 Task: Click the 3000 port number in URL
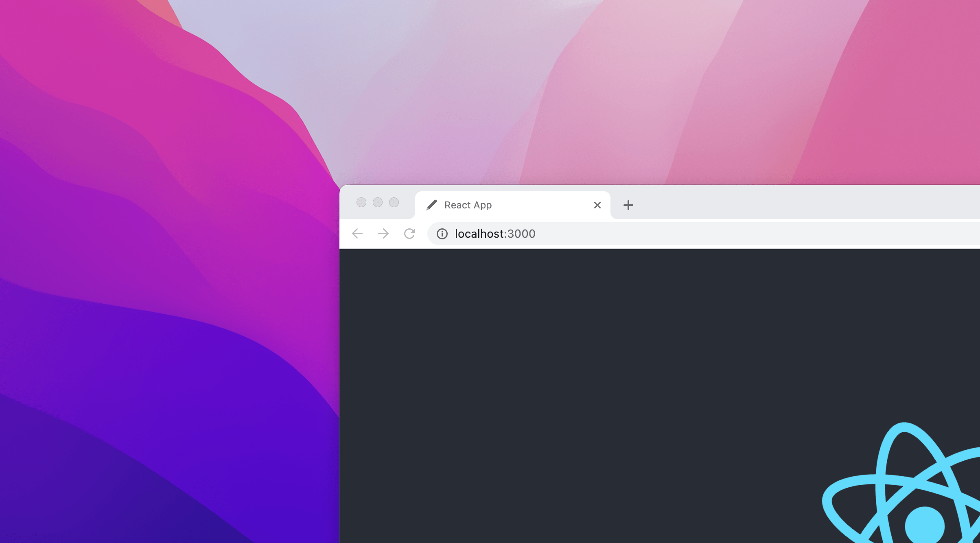pos(521,234)
